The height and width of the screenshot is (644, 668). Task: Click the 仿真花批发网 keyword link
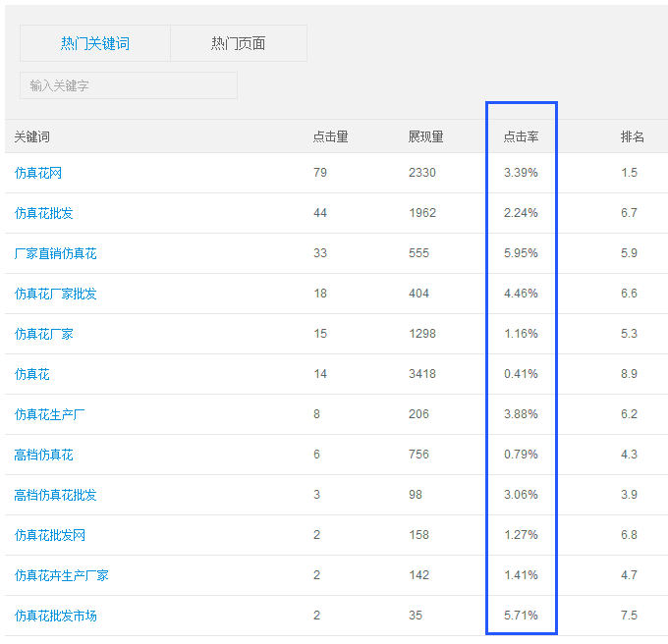[50, 535]
